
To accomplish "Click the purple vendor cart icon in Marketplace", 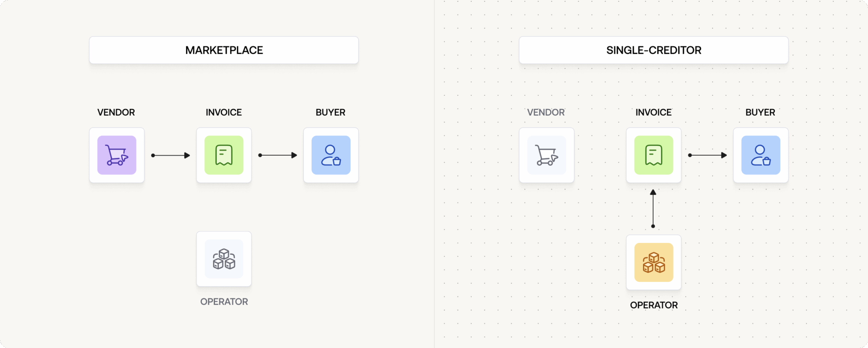I will [117, 155].
